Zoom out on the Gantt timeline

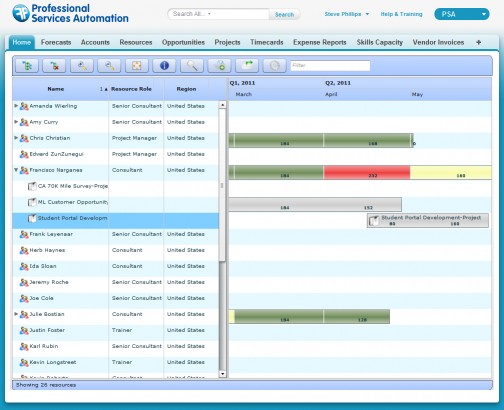point(109,66)
